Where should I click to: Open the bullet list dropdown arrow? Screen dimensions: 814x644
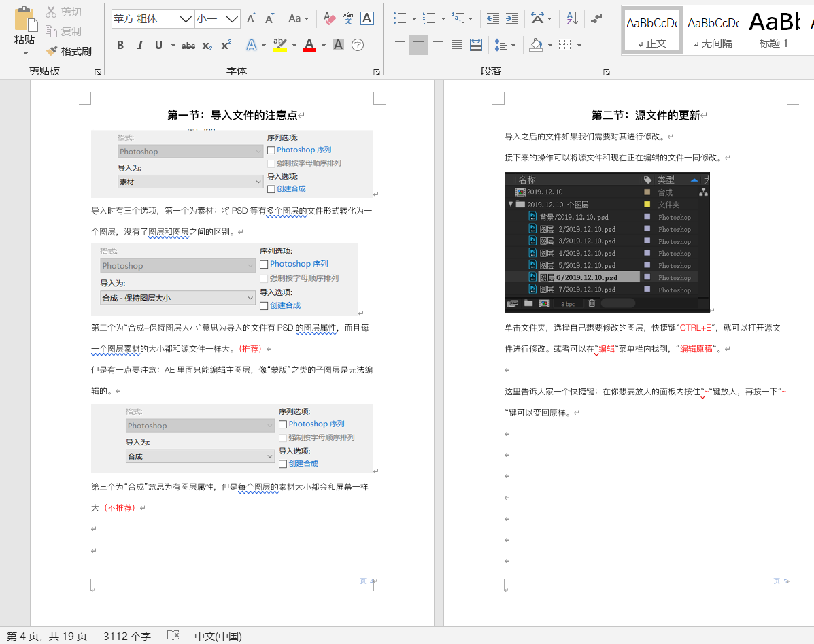(413, 18)
